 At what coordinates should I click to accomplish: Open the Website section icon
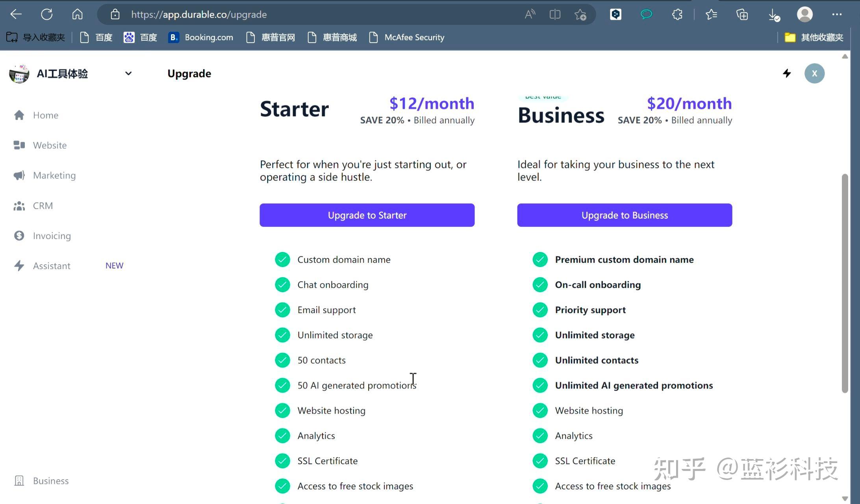(x=19, y=145)
